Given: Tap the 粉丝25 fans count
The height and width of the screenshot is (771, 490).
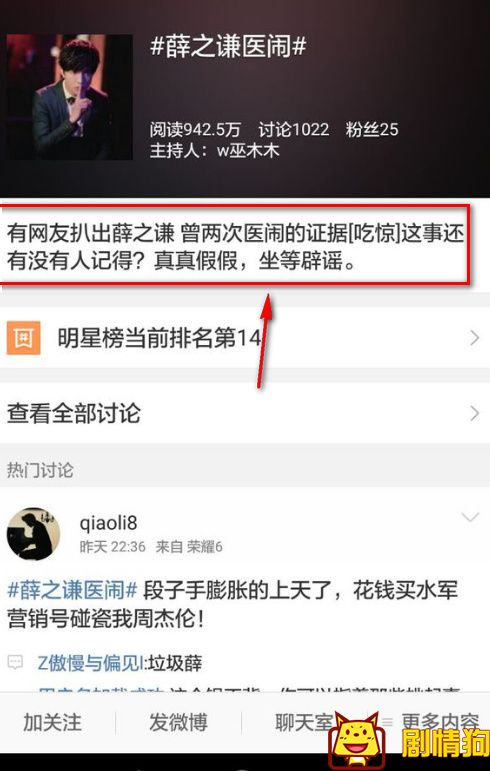Looking at the screenshot, I should tap(372, 129).
